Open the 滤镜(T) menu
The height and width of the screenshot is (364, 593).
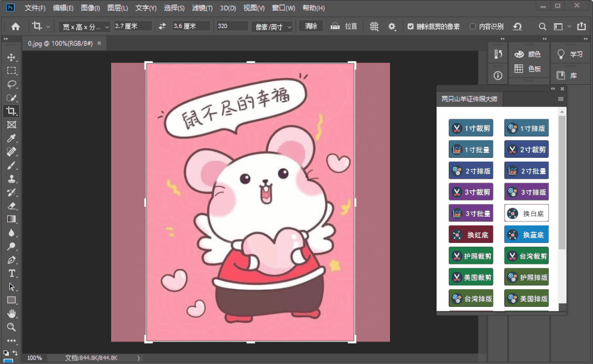[202, 8]
